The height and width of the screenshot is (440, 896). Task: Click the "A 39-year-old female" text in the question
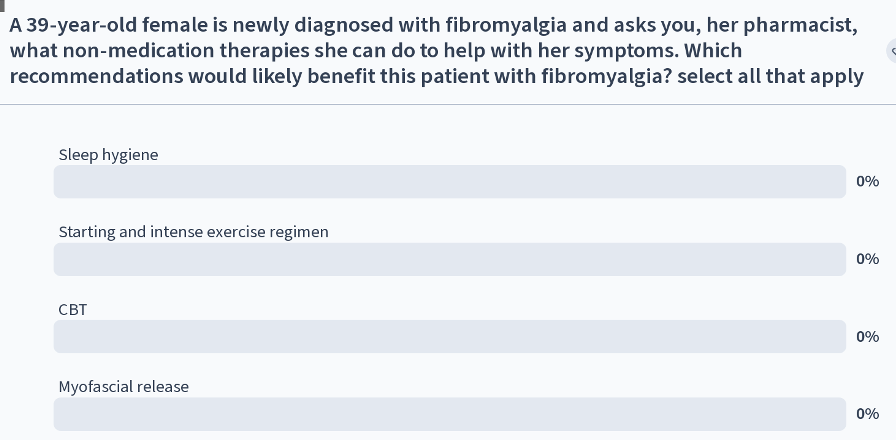click(x=98, y=25)
